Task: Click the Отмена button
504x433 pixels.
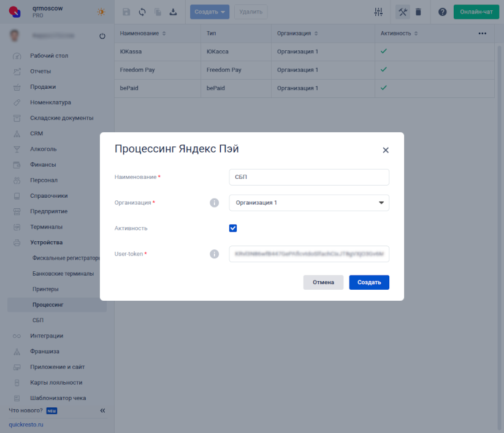Action: click(323, 282)
